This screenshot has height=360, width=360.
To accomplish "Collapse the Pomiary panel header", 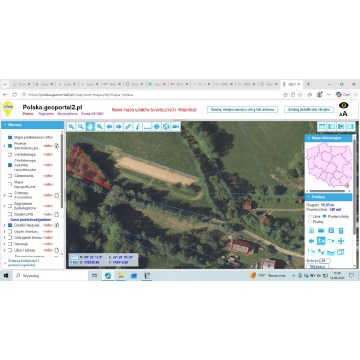I will pos(328,197).
